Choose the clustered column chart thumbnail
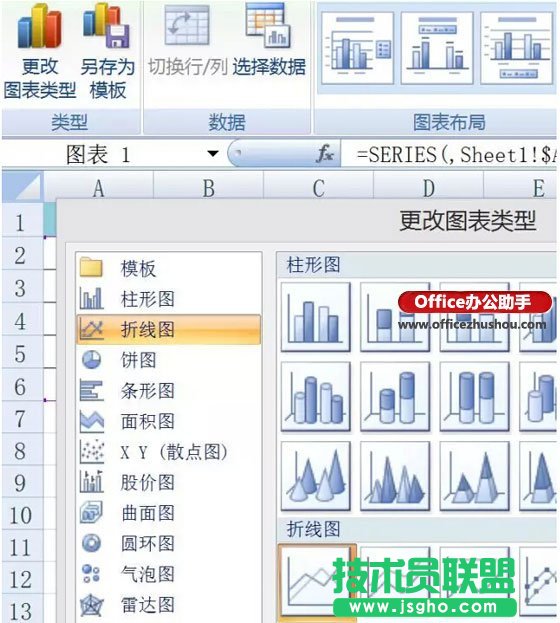 click(316, 317)
